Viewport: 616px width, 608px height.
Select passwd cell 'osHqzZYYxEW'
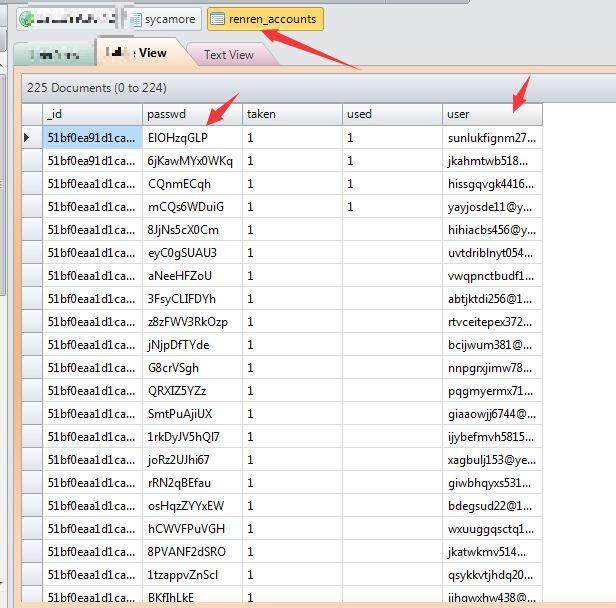click(192, 505)
